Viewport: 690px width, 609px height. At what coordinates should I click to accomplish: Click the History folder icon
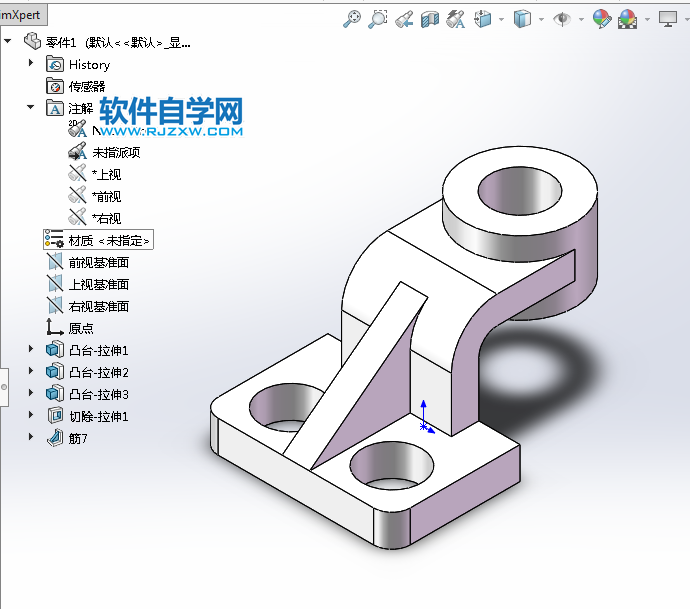(x=55, y=64)
